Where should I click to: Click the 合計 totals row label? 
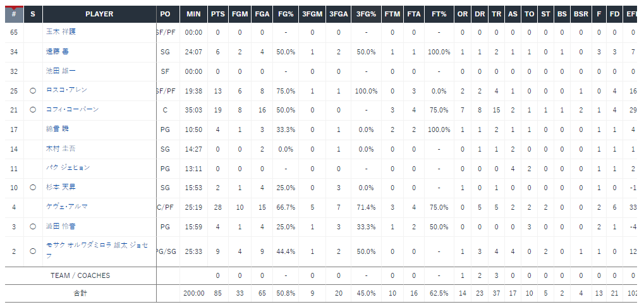tap(80, 294)
